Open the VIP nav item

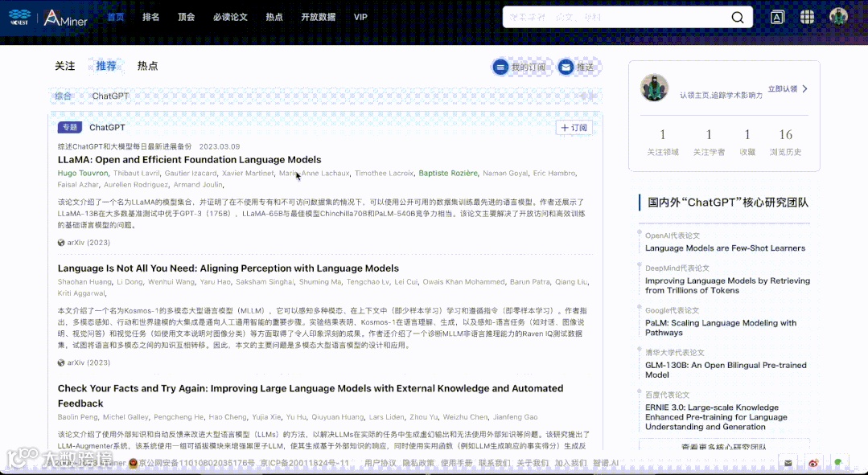click(x=360, y=17)
